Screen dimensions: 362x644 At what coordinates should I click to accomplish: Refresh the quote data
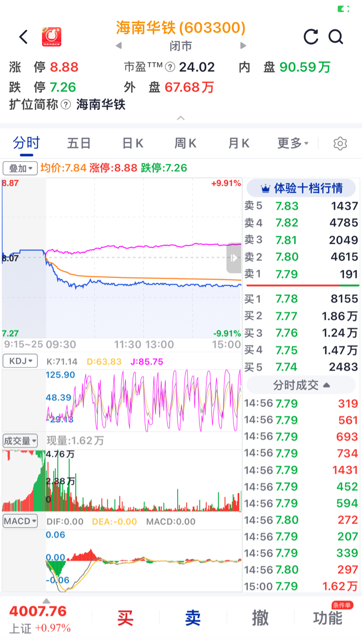[311, 37]
